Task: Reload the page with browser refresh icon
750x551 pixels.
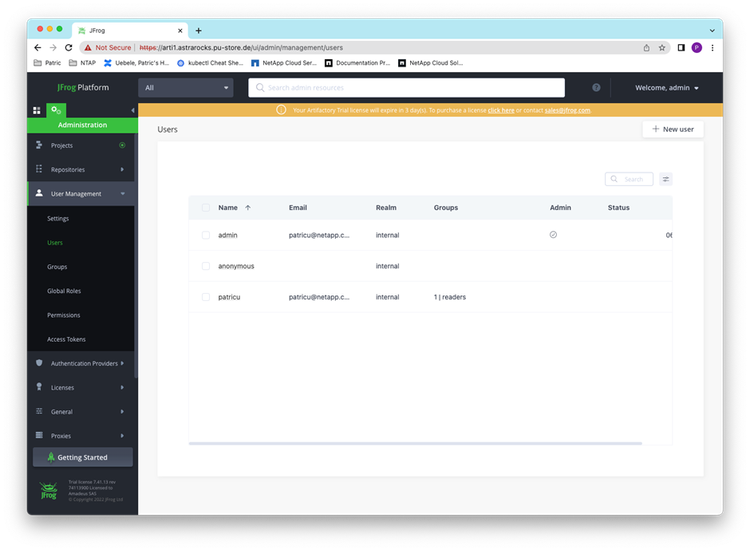Action: click(68, 48)
